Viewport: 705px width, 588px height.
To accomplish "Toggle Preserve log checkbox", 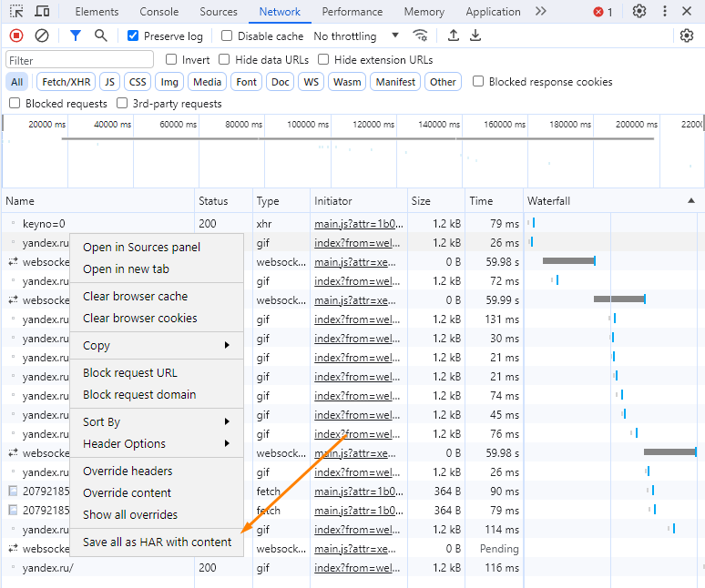I will (x=133, y=35).
